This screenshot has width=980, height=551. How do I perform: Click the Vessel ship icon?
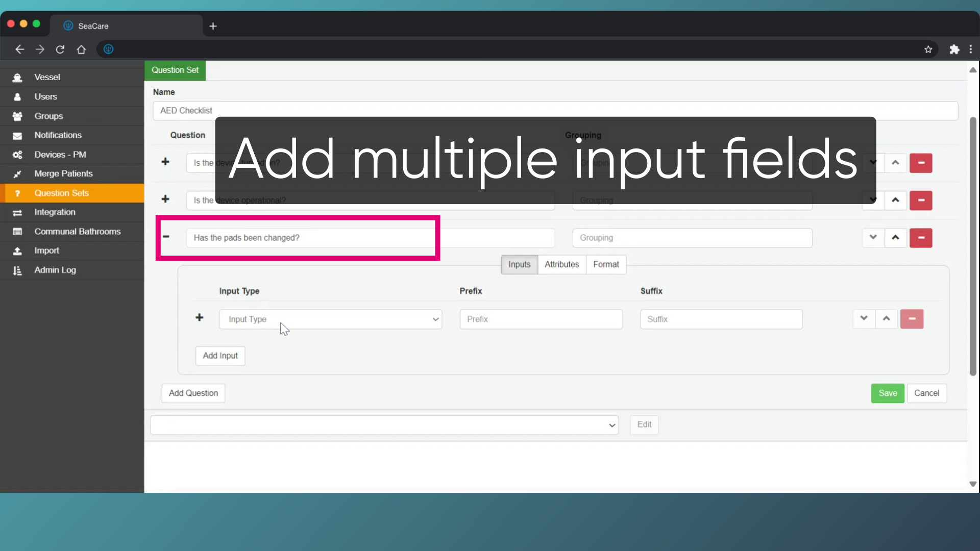pyautogui.click(x=17, y=78)
